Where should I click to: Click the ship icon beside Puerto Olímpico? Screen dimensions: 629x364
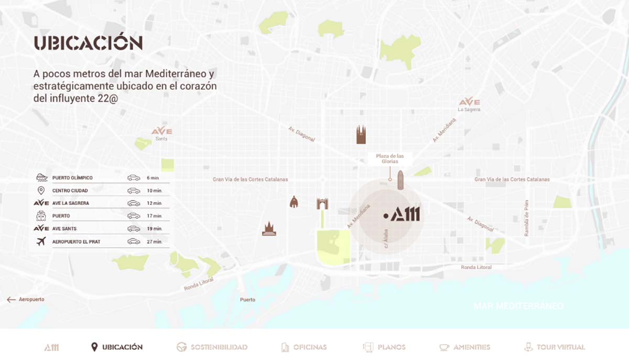click(x=41, y=178)
